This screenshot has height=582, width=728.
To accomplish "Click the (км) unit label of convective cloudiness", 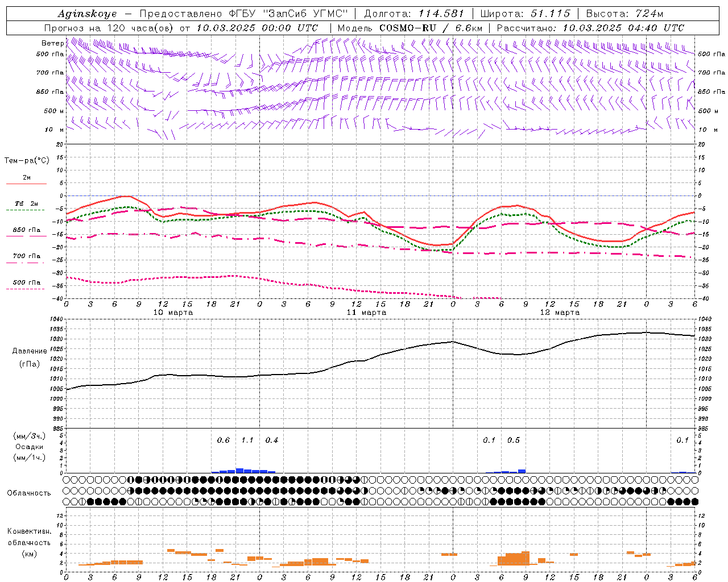I will point(30,554).
